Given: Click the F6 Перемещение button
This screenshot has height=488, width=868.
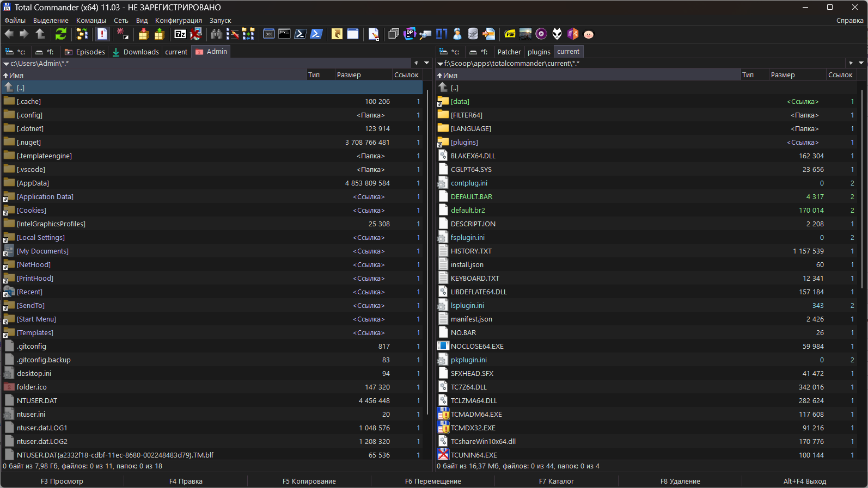Looking at the screenshot, I should click(x=433, y=481).
